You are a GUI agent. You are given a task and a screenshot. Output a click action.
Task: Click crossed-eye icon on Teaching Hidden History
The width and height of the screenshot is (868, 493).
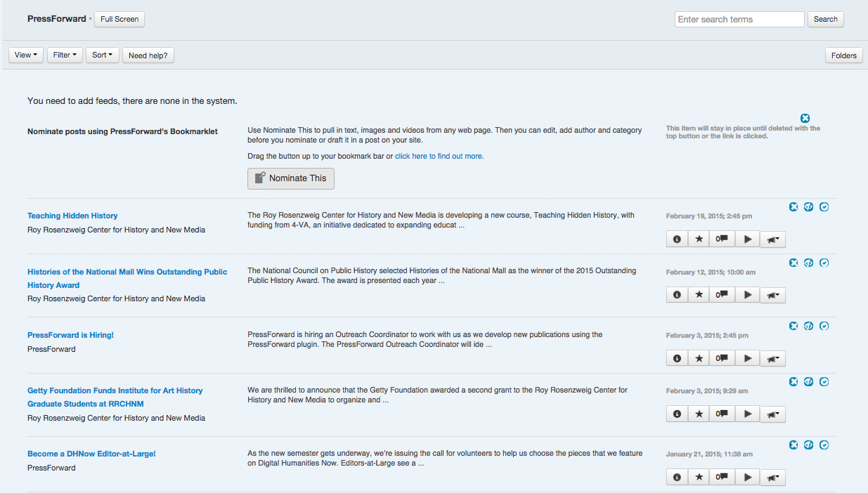point(809,206)
